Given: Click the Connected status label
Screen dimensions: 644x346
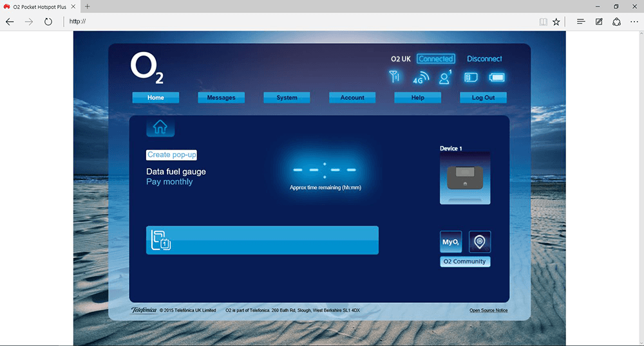Looking at the screenshot, I should (x=436, y=59).
